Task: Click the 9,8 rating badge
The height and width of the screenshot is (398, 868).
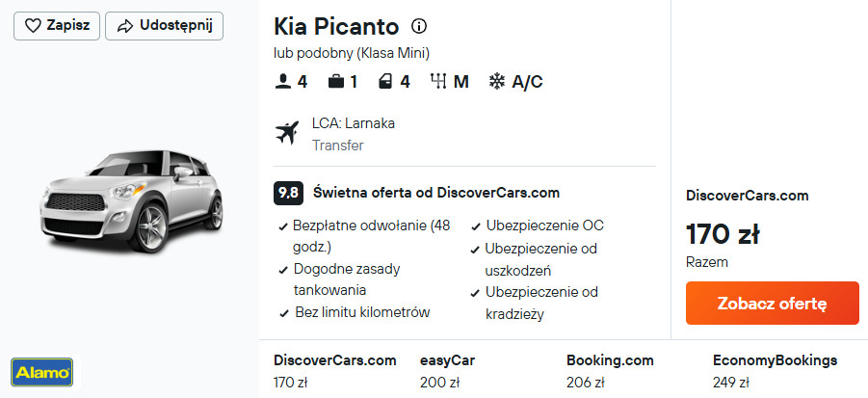Action: 288,193
